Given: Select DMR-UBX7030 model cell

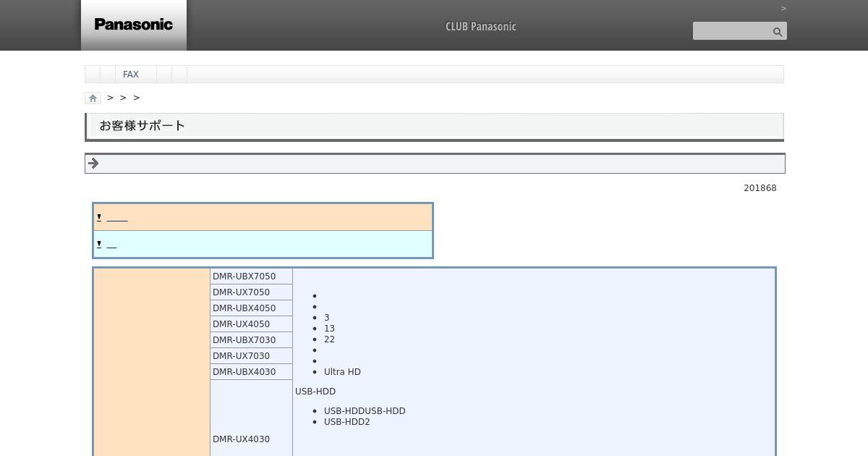Looking at the screenshot, I should click(251, 339).
